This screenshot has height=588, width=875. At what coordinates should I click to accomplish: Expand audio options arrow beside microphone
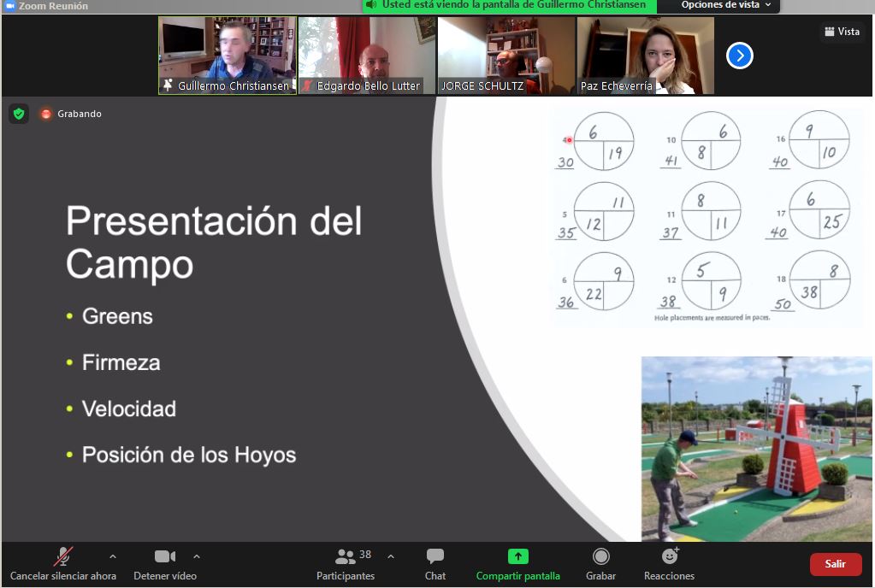coord(113,556)
